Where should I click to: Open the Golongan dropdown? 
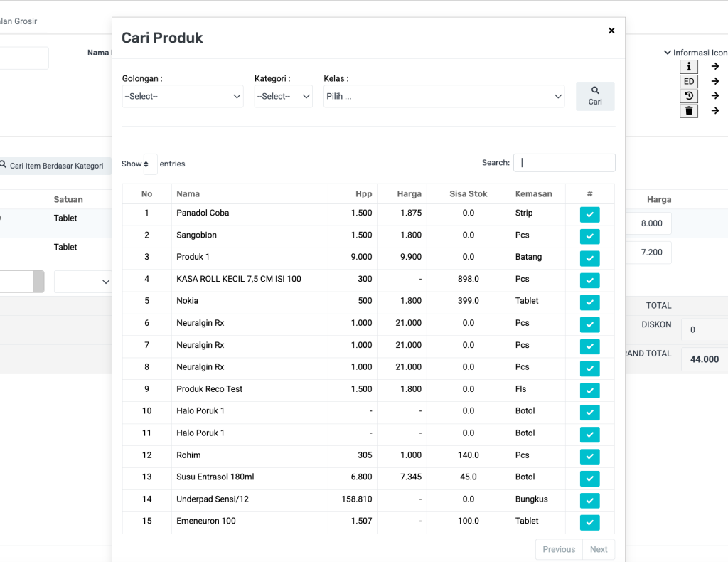[183, 96]
